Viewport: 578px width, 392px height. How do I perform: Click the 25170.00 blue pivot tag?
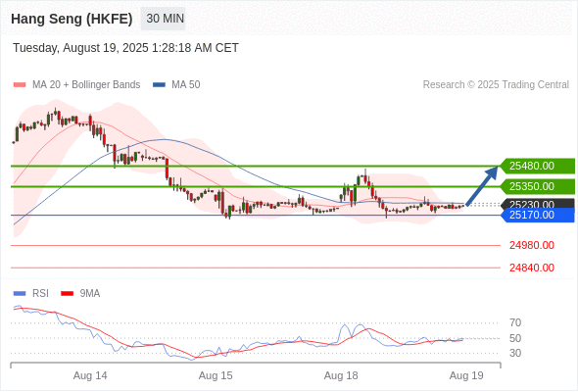coord(538,215)
